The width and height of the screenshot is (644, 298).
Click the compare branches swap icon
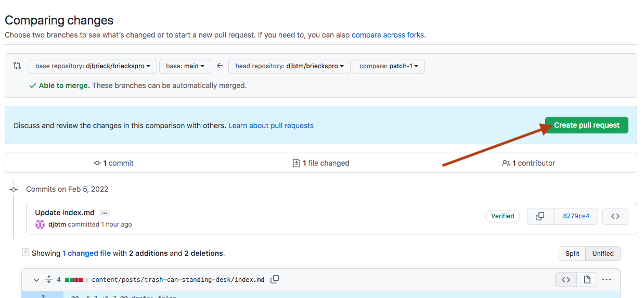click(17, 66)
